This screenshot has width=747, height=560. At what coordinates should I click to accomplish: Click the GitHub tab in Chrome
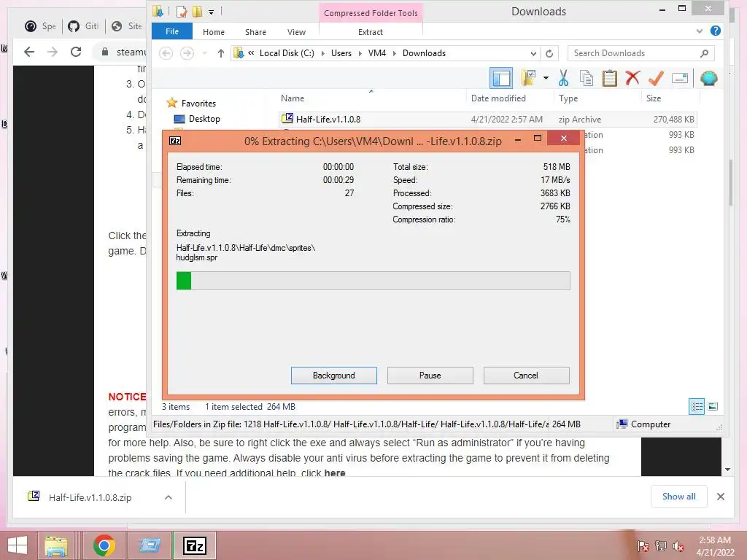pos(83,26)
